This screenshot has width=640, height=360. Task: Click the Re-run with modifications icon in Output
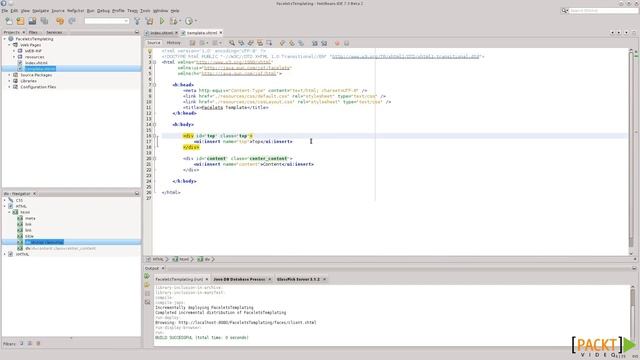pos(147,285)
